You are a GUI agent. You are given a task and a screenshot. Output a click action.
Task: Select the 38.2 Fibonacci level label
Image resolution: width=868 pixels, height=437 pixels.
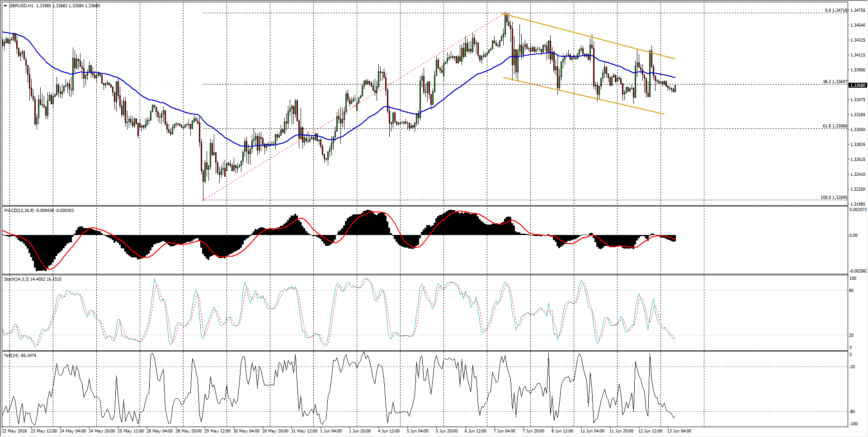pos(835,82)
